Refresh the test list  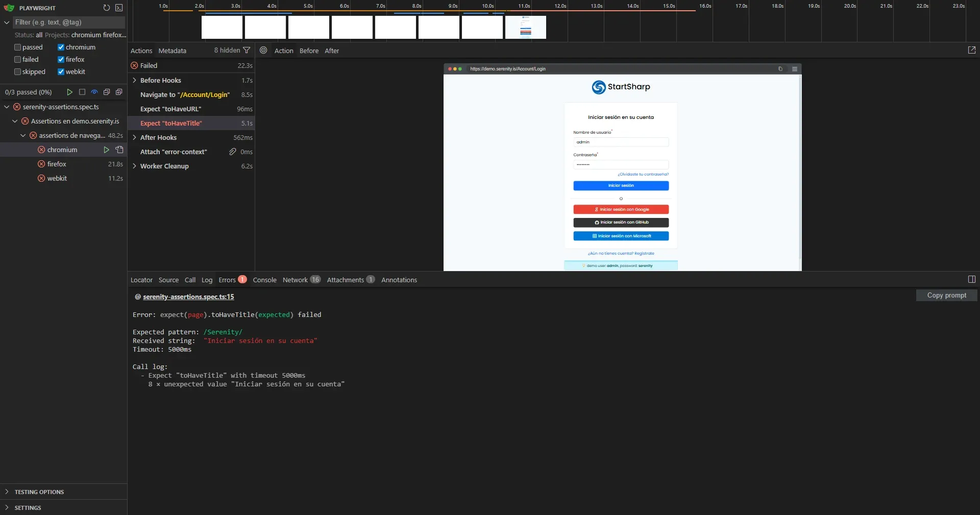point(107,8)
